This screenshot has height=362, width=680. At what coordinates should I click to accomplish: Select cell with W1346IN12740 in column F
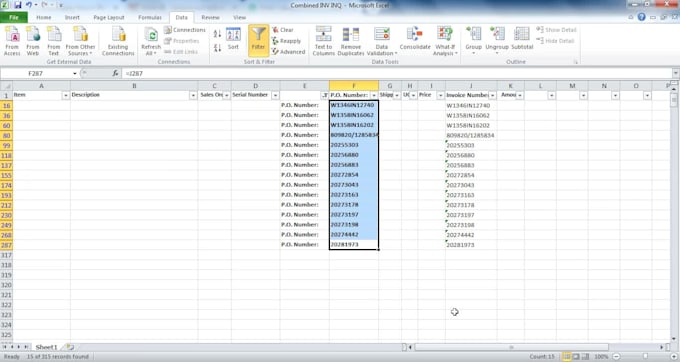tap(354, 105)
